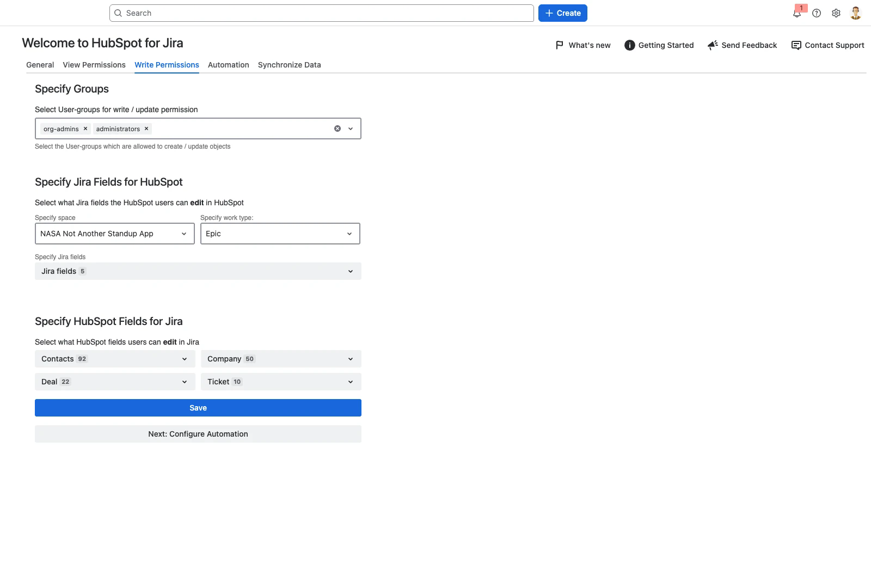The width and height of the screenshot is (871, 588).
Task: Click the Getting Started info icon
Action: [x=629, y=45]
